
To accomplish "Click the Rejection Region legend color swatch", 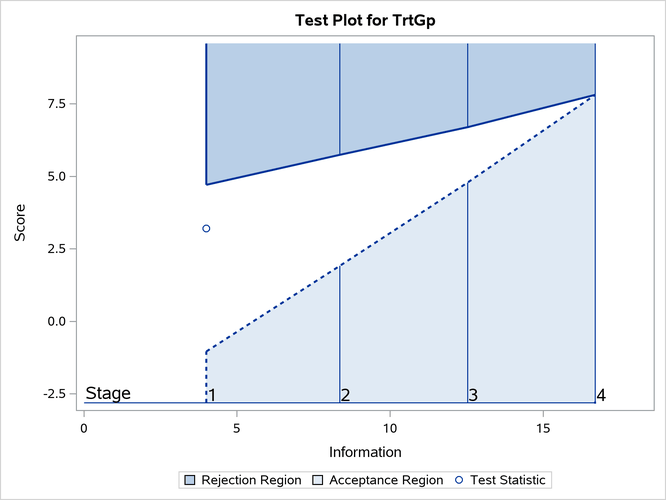I will tap(190, 480).
